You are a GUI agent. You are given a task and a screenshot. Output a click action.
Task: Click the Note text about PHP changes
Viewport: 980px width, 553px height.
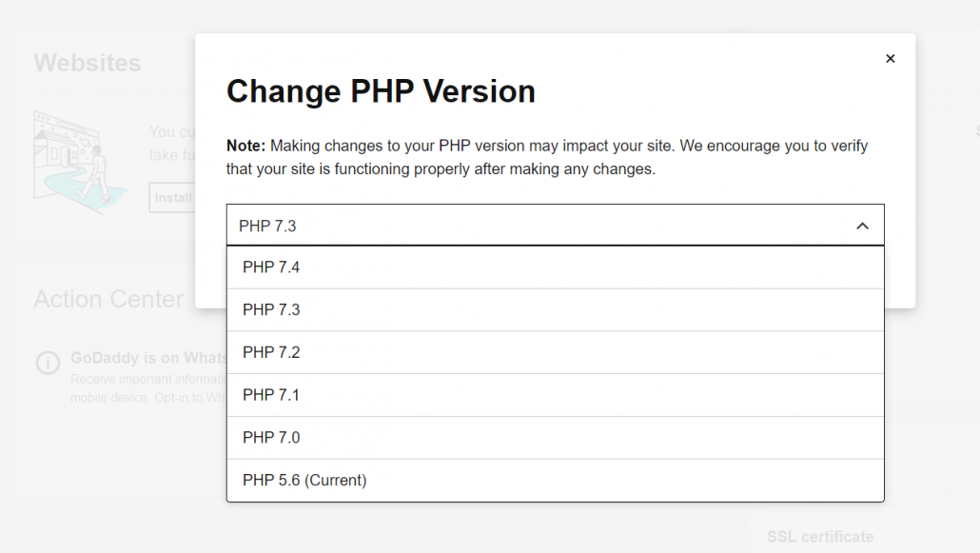pyautogui.click(x=547, y=157)
